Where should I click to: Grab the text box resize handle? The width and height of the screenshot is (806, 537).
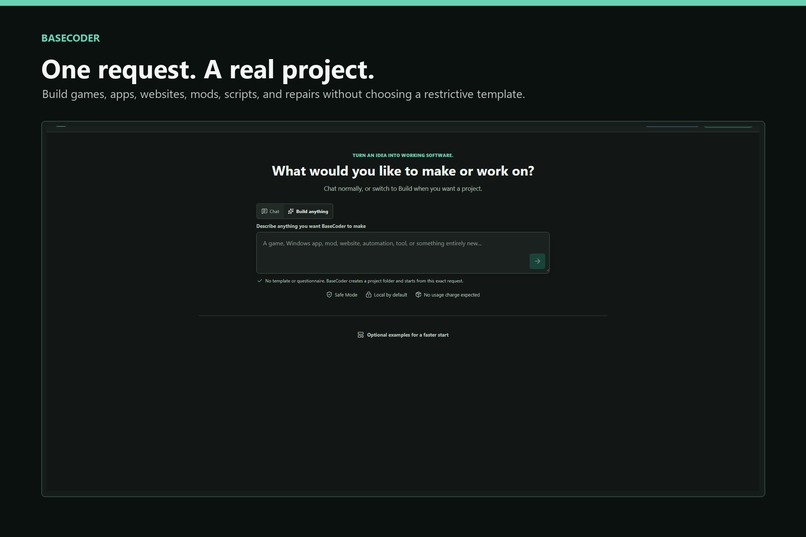pos(547,270)
